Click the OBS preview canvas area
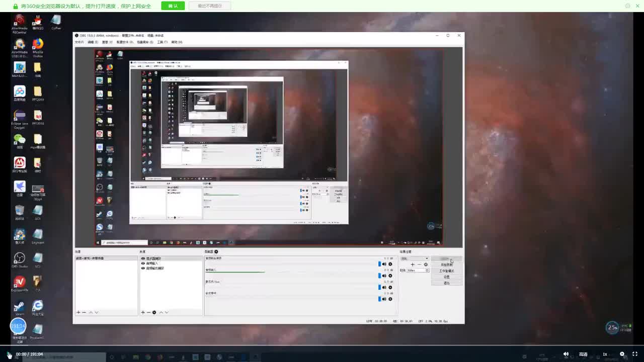Screen dimensions: 644x362 coord(269,146)
